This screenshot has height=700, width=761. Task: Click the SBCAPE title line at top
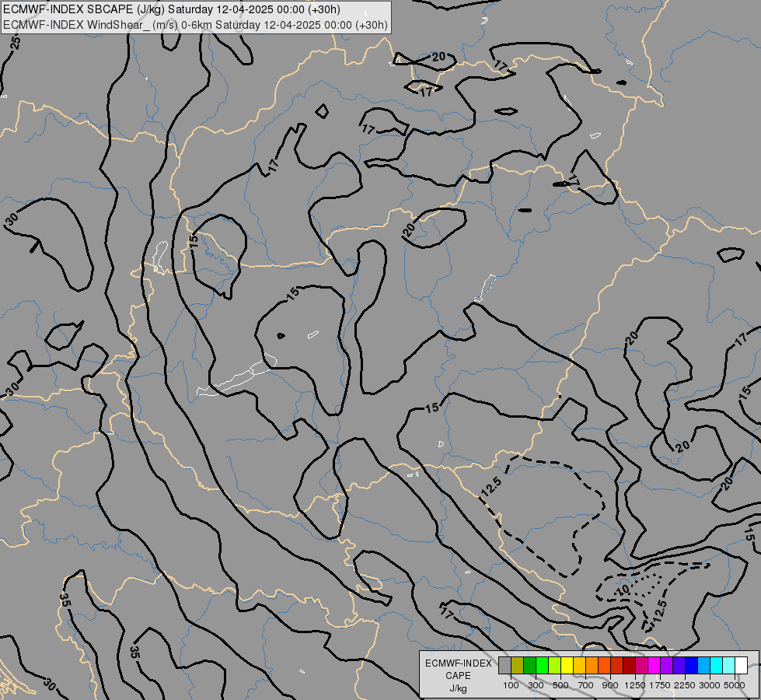tap(171, 9)
